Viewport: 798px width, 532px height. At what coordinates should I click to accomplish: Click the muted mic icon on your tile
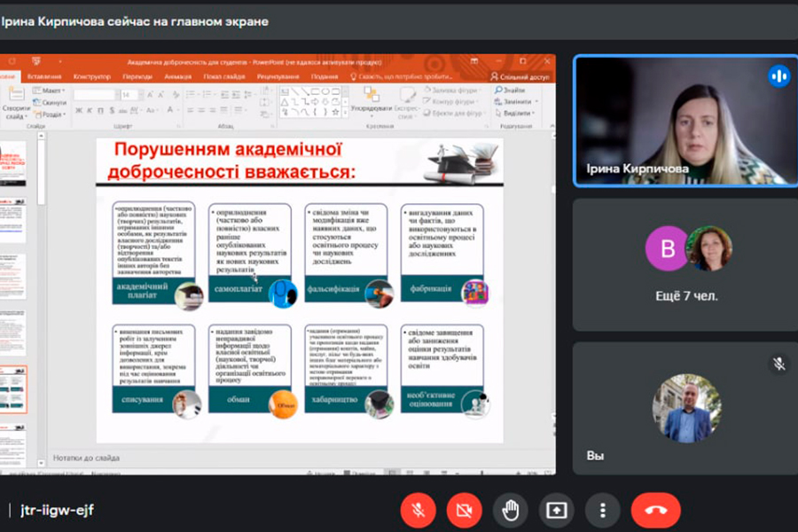778,364
